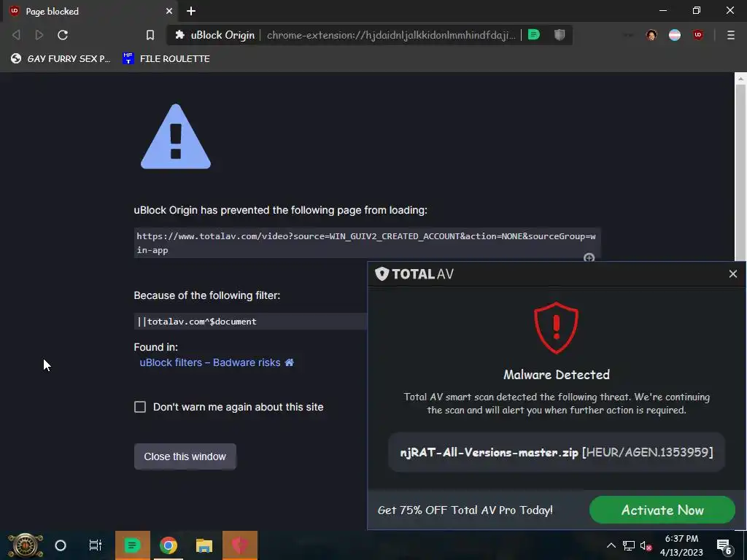
Task: Select the Page blocked tab
Action: (90, 11)
